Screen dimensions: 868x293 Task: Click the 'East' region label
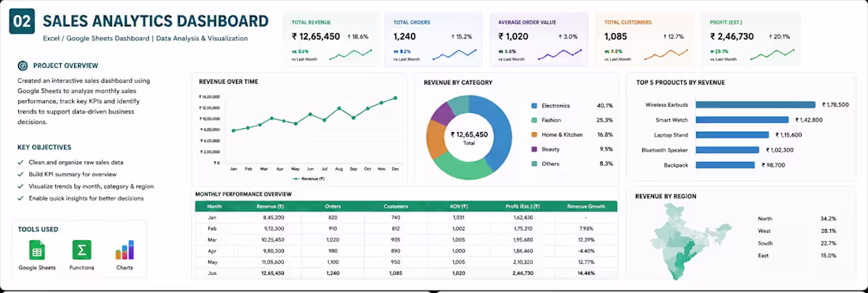[x=763, y=255]
